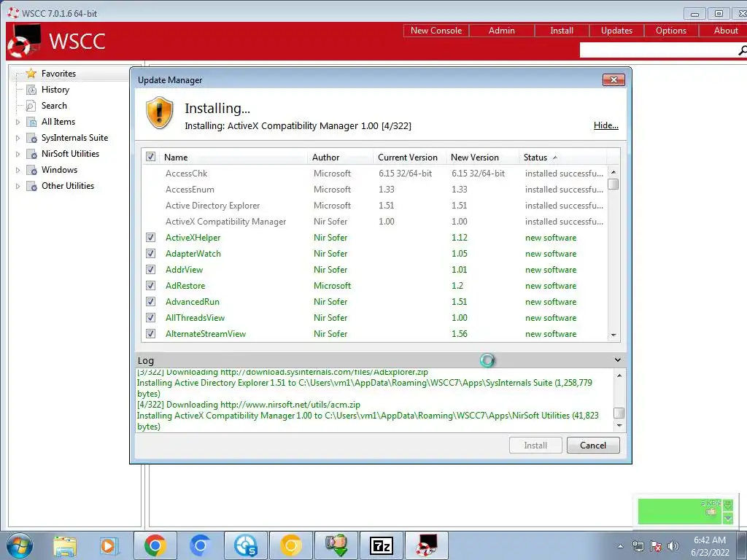Open 7-Zip from the taskbar
747x560 pixels.
pos(382,545)
